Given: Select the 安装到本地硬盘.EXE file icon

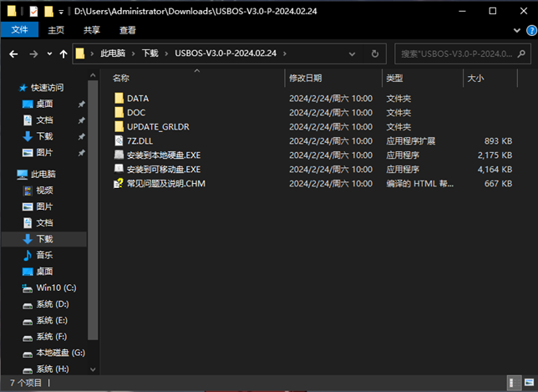Looking at the screenshot, I should tap(119, 155).
